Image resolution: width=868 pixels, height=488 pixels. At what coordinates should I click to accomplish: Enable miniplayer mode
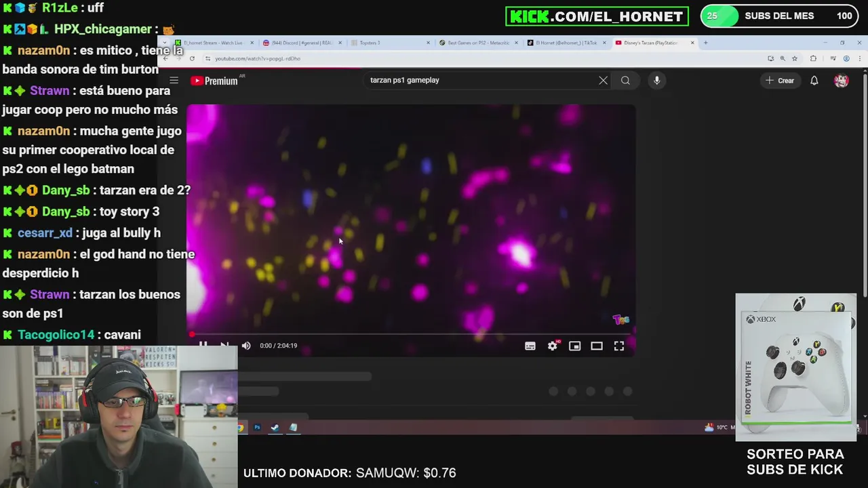(x=574, y=346)
